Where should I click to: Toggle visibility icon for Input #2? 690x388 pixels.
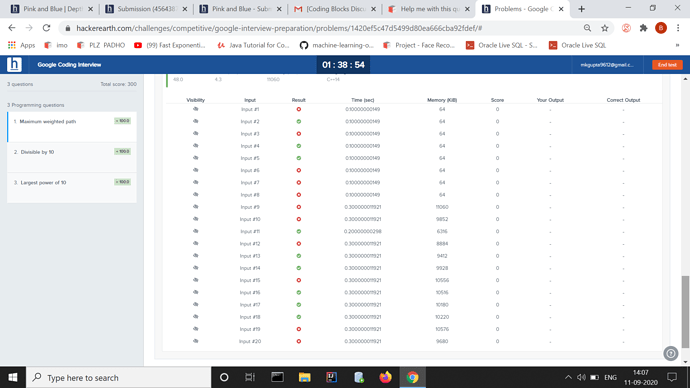coord(195,121)
